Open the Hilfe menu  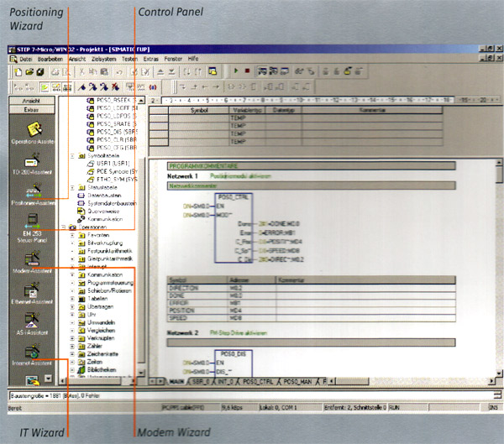point(193,59)
